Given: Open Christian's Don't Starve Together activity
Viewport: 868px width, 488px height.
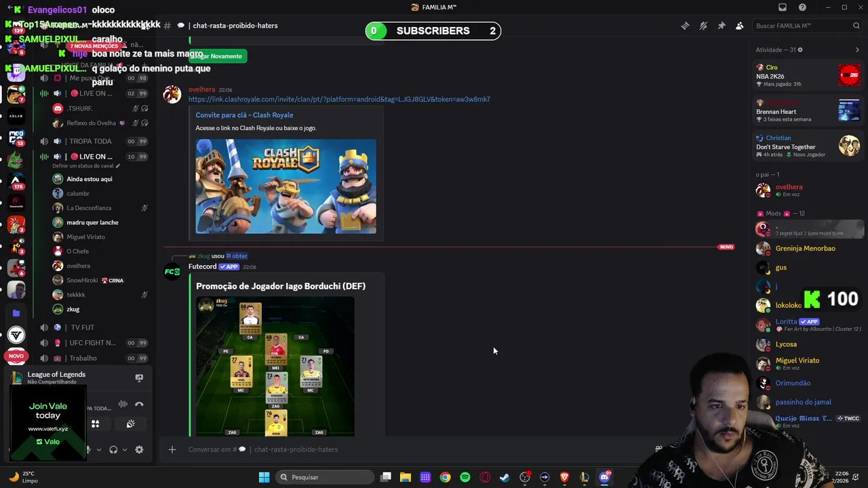Looking at the screenshot, I should tap(808, 146).
